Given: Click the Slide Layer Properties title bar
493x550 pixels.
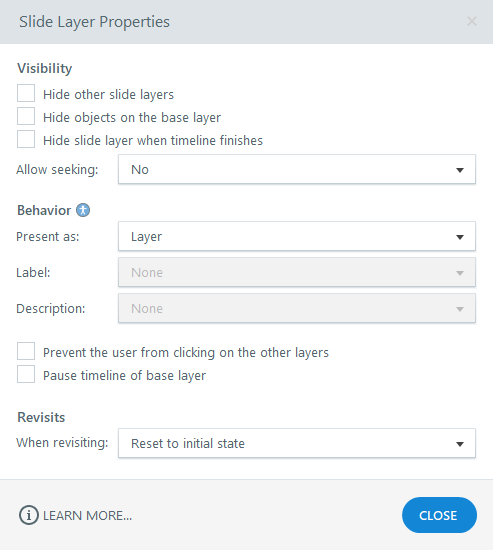Looking at the screenshot, I should tap(246, 22).
